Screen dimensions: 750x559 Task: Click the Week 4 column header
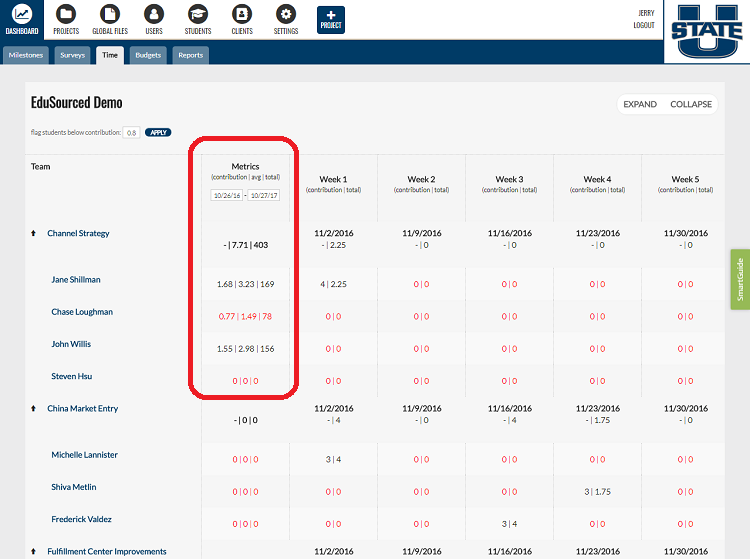tap(597, 179)
